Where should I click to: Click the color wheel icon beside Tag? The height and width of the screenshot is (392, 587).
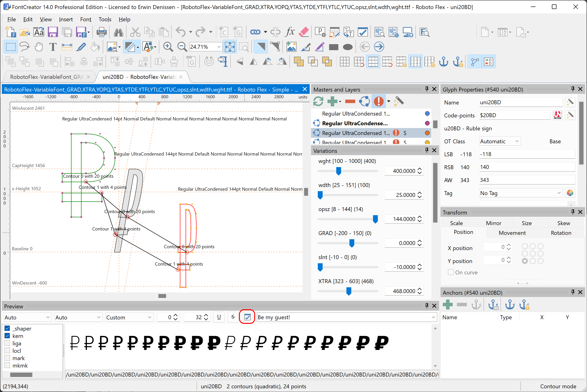click(570, 193)
